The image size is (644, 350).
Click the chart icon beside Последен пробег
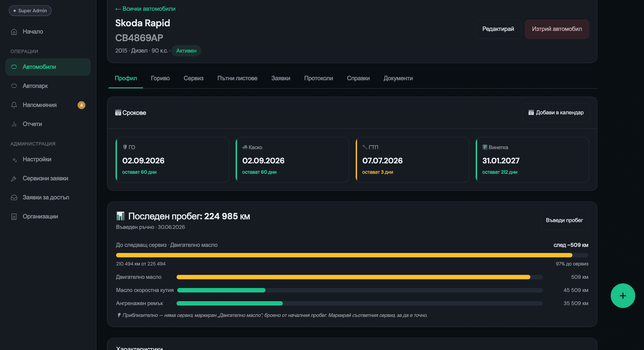pyautogui.click(x=120, y=216)
